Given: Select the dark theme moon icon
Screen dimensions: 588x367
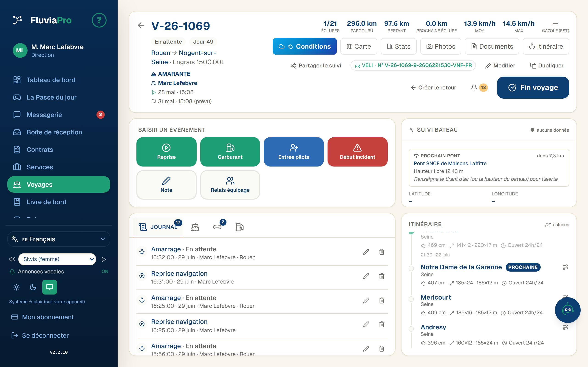Looking at the screenshot, I should [x=33, y=287].
